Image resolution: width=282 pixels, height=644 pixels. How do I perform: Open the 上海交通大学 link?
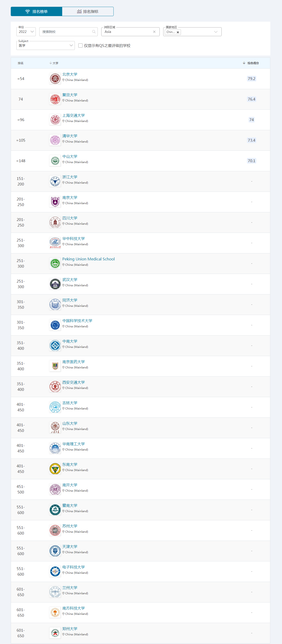coord(73,115)
